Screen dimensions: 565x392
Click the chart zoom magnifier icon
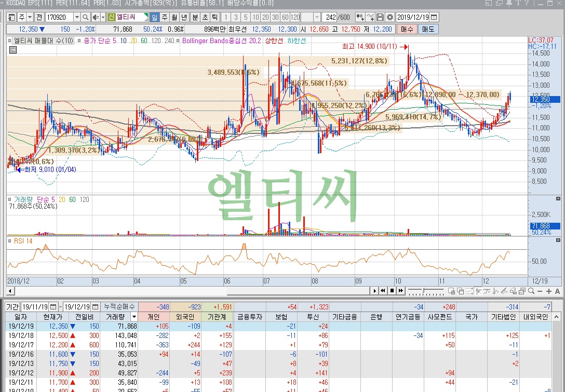[x=531, y=291]
